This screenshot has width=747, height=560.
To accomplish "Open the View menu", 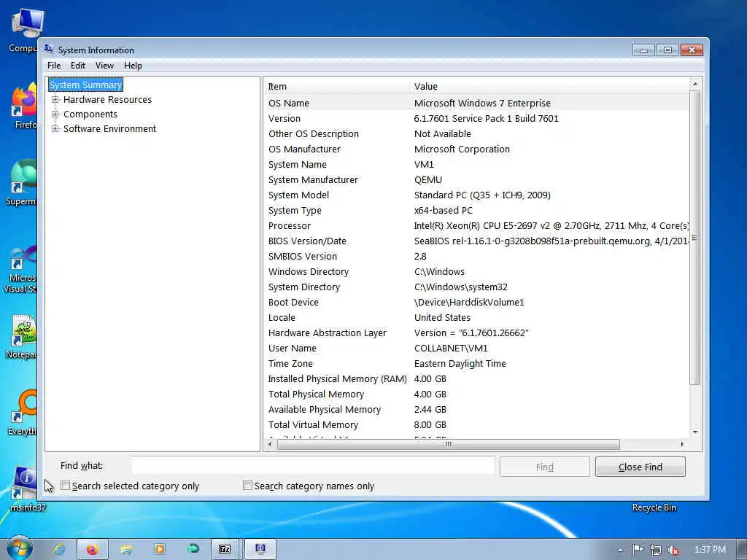I will pyautogui.click(x=104, y=65).
